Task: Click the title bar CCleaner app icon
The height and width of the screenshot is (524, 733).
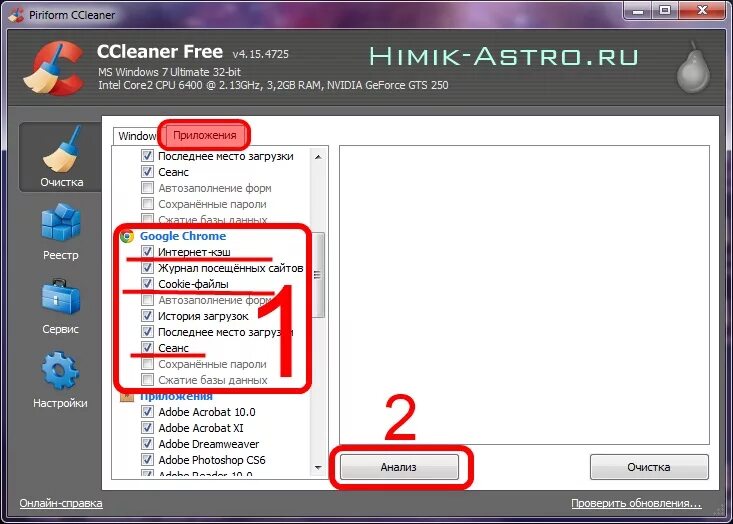Action: click(x=16, y=15)
